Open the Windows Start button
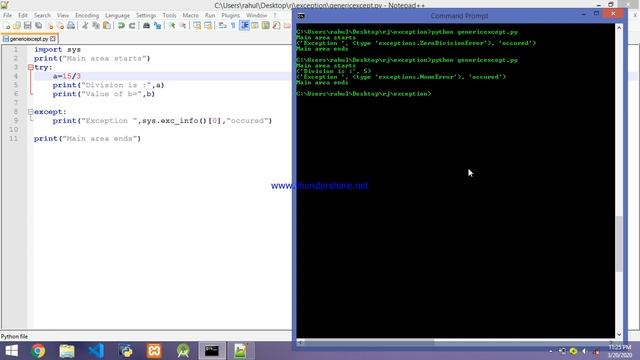 tap(11, 351)
